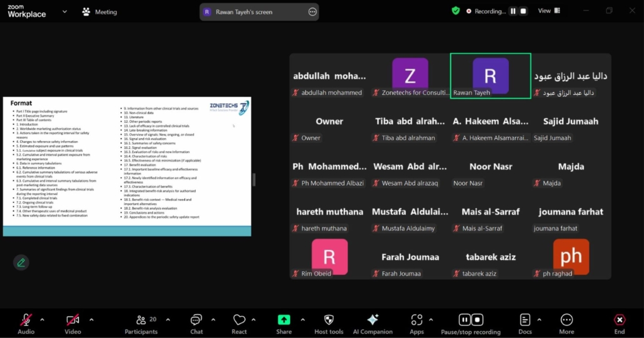The height and width of the screenshot is (338, 644).
Task: Open the More options menu
Action: (x=566, y=322)
